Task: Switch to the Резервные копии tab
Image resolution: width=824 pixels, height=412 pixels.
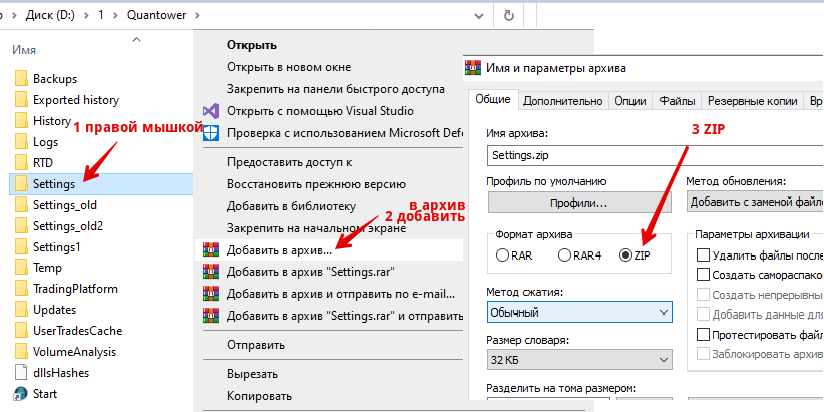Action: point(753,101)
